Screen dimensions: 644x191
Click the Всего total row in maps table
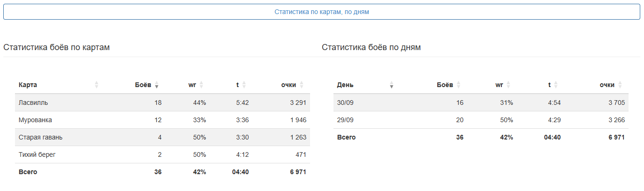pyautogui.click(x=162, y=172)
